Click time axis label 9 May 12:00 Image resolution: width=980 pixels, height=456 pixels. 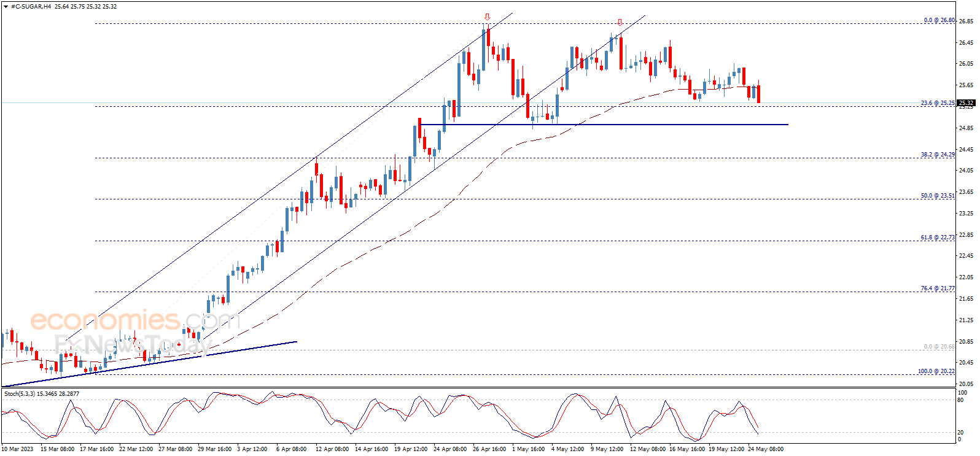[x=607, y=449]
